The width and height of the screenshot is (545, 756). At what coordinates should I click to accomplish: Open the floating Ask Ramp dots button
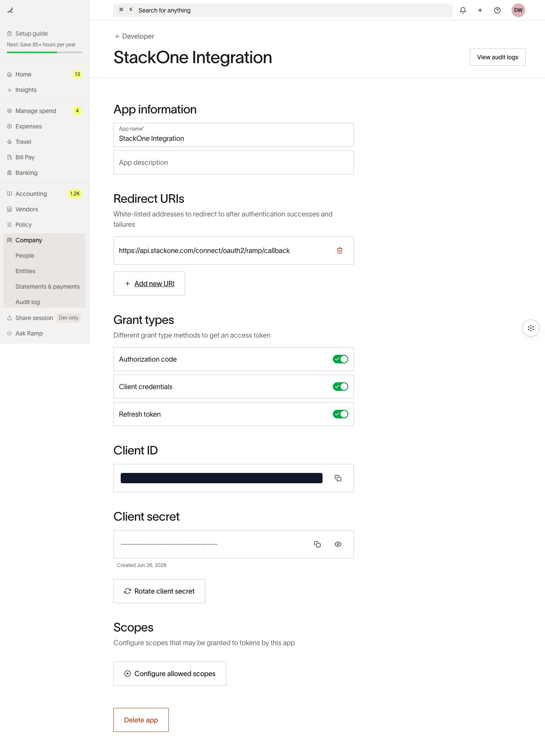tap(531, 328)
